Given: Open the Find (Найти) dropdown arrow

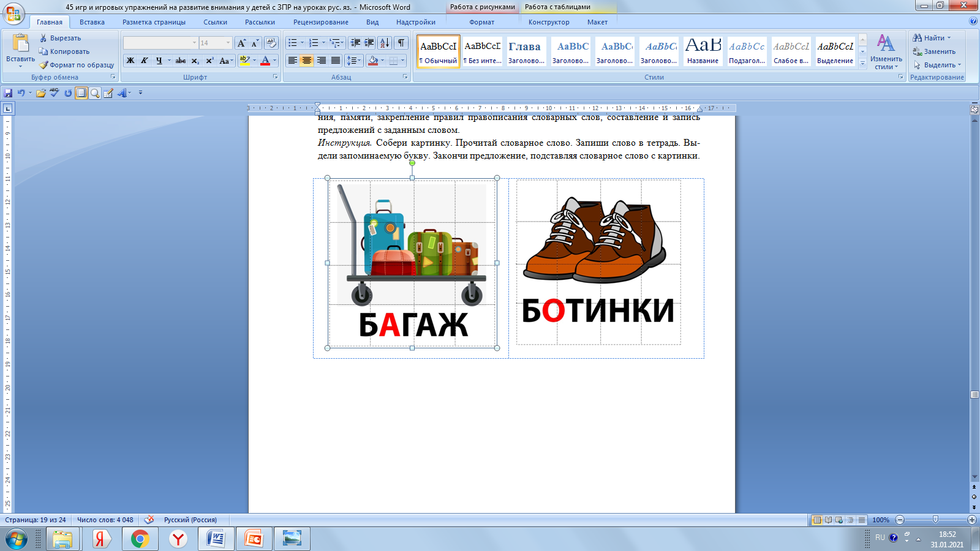Looking at the screenshot, I should [949, 38].
